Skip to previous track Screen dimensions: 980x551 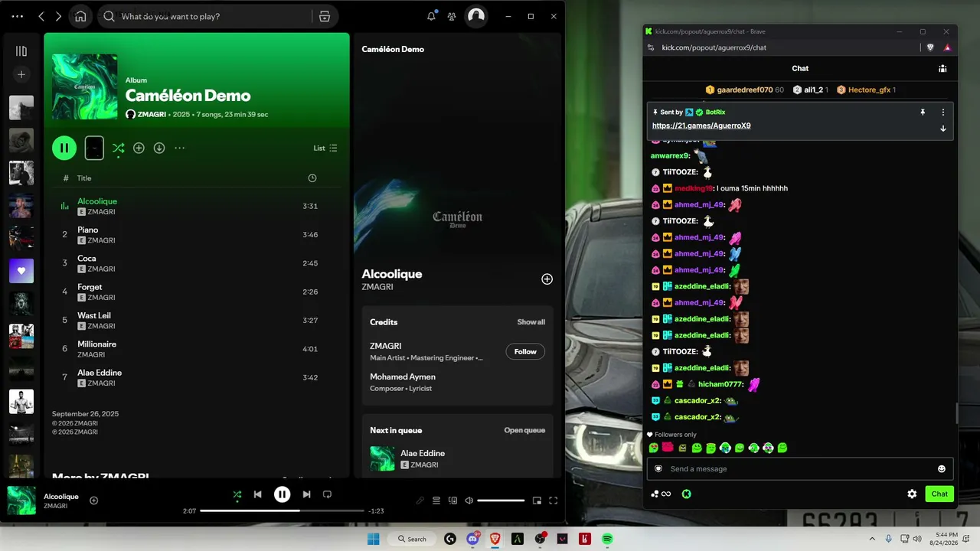(258, 494)
